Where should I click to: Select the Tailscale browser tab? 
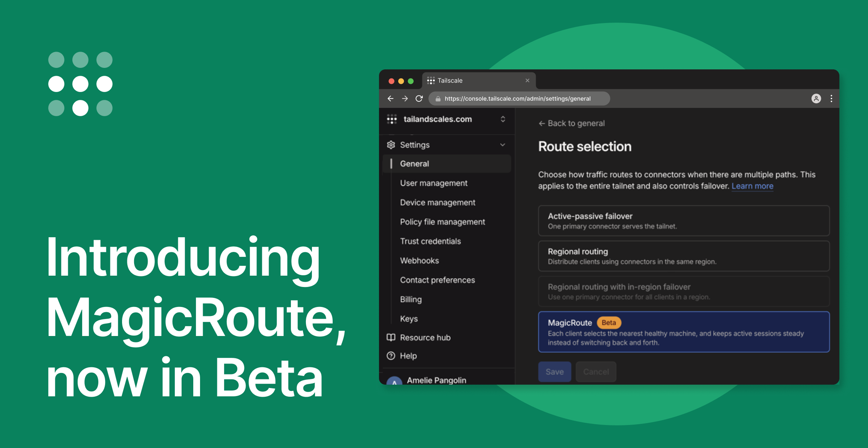(x=479, y=81)
